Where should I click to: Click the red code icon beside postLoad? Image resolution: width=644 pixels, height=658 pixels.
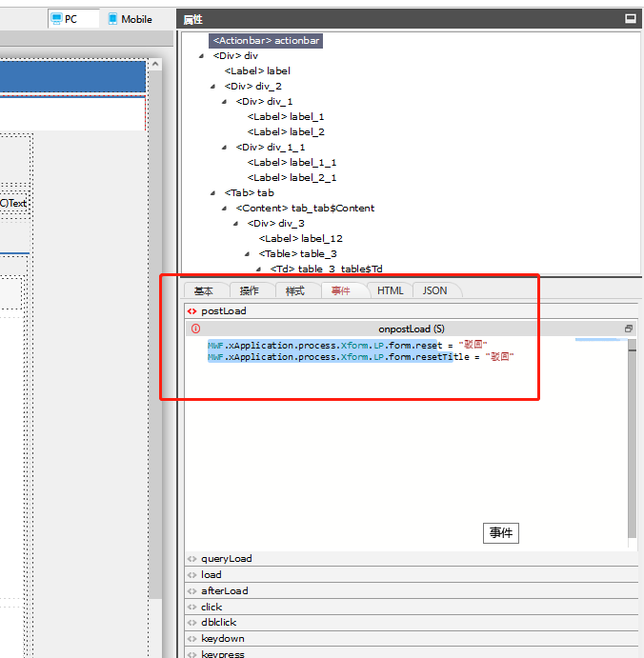coord(192,311)
